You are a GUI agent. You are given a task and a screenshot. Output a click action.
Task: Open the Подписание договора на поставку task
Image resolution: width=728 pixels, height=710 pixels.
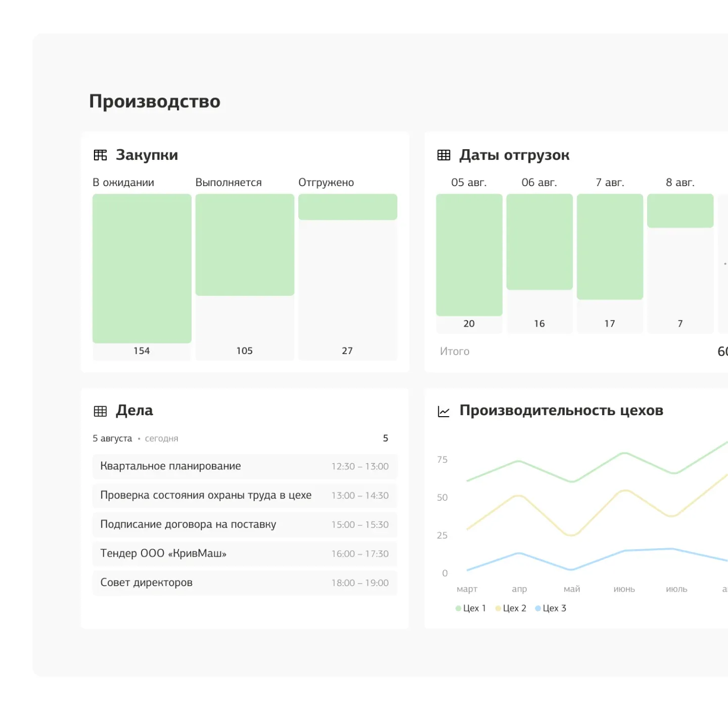pos(245,524)
